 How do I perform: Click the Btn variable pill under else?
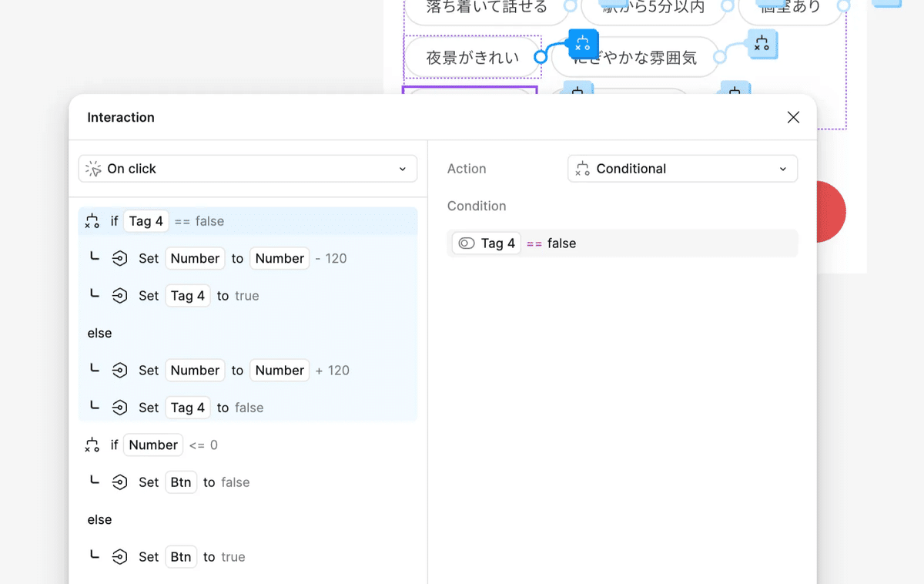180,556
